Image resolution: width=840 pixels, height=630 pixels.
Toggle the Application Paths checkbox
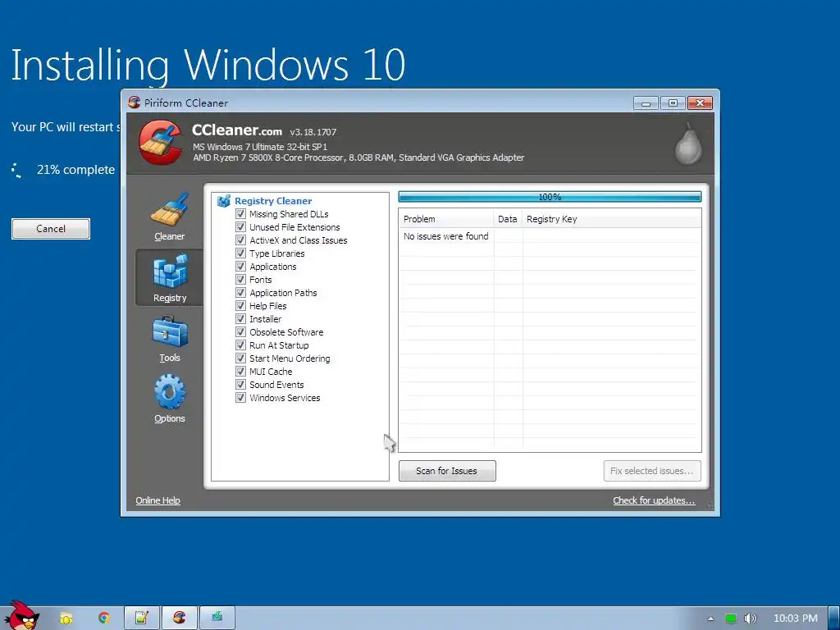240,293
